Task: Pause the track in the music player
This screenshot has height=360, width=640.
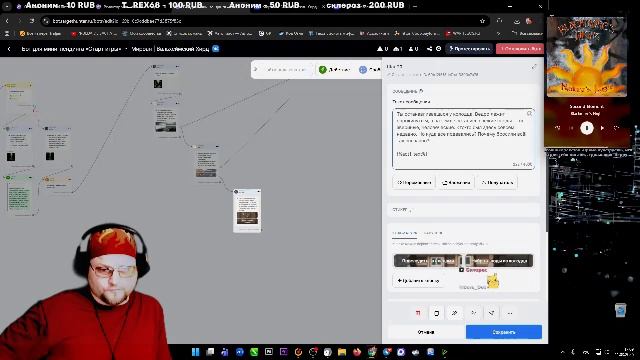Action: 587,128
